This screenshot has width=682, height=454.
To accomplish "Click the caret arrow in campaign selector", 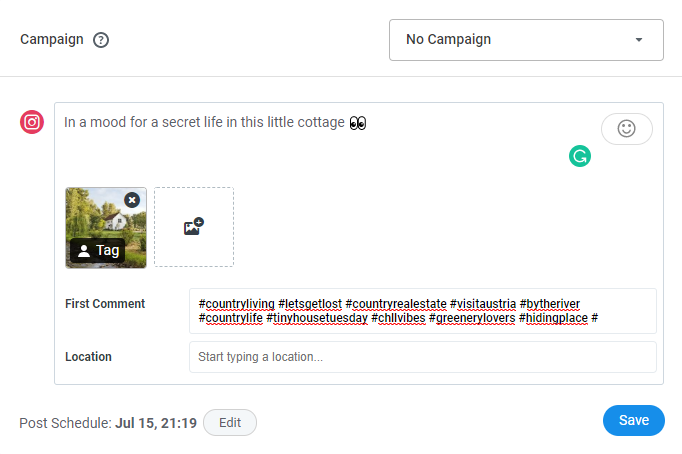I will [x=639, y=40].
